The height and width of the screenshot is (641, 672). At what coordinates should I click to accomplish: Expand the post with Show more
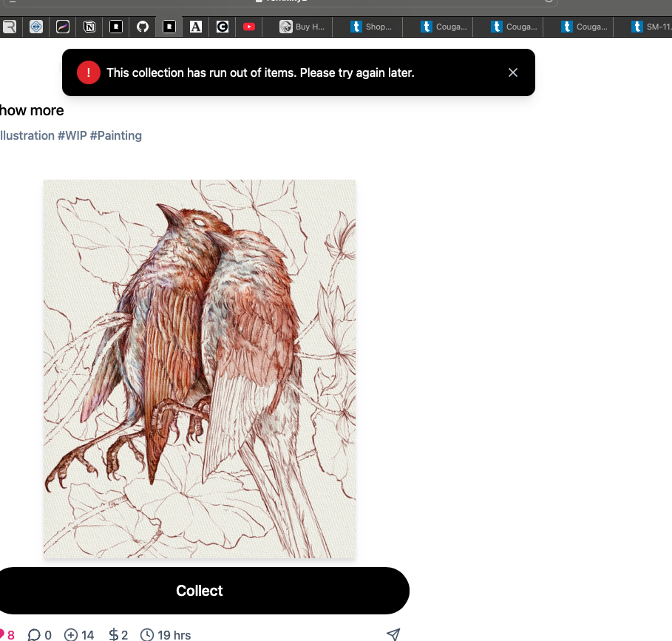point(32,111)
